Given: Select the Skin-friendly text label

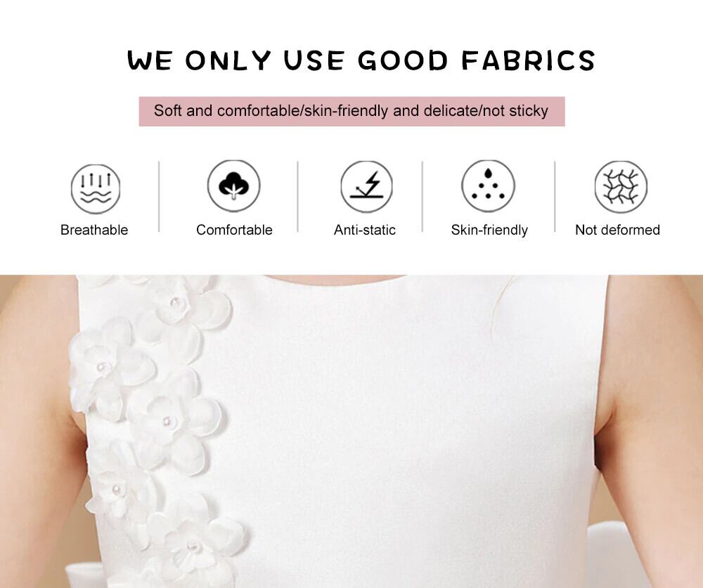Looking at the screenshot, I should [x=489, y=230].
